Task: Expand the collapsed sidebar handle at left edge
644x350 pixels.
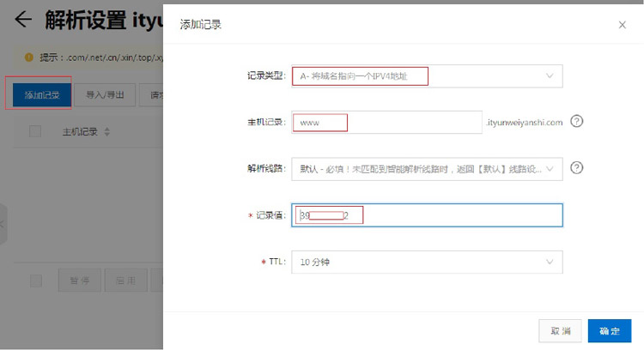Action: pos(3,224)
